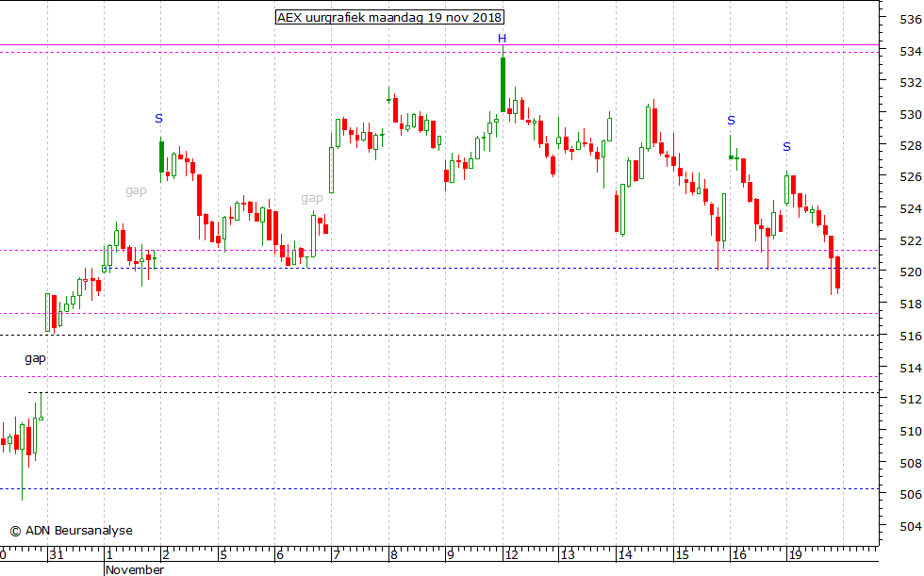Click the tall green candle under the H marker
924x576 pixels.
[x=503, y=84]
